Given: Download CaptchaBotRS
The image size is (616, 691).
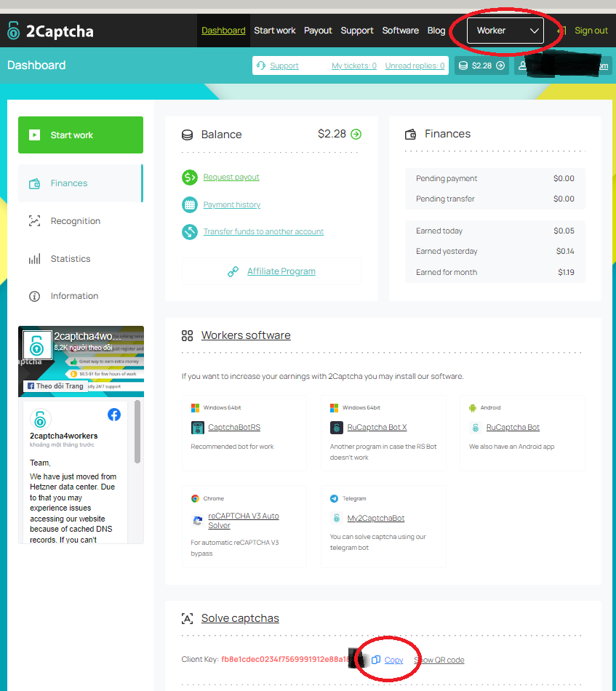Looking at the screenshot, I should pos(234,428).
